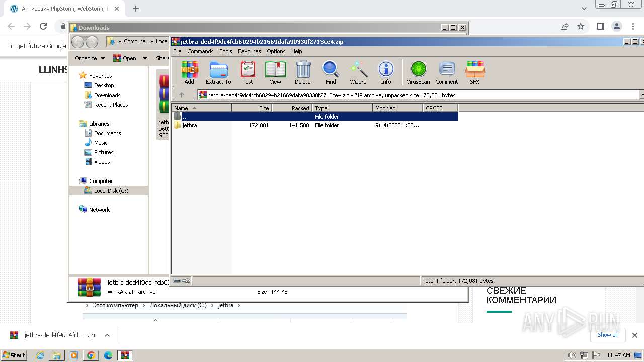Image resolution: width=644 pixels, height=362 pixels.
Task: Select the Delete trash can icon
Action: click(303, 72)
